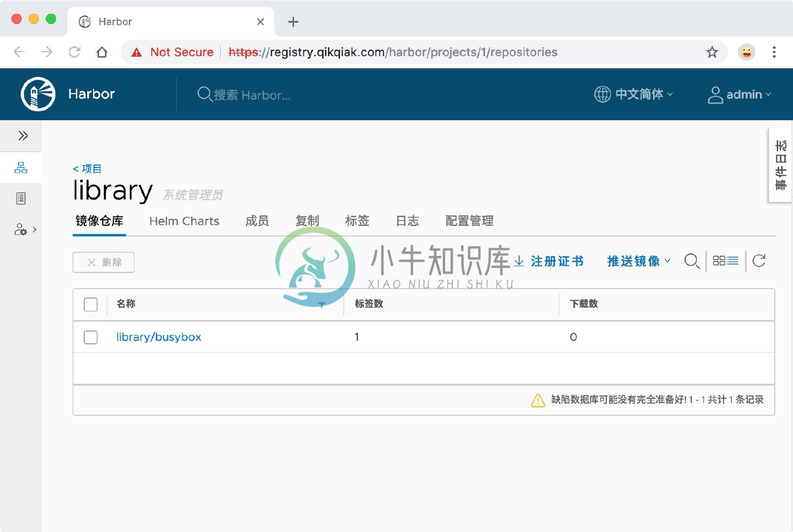Click the repository search magnifier icon
Screen dimensions: 793x532
coord(692,261)
